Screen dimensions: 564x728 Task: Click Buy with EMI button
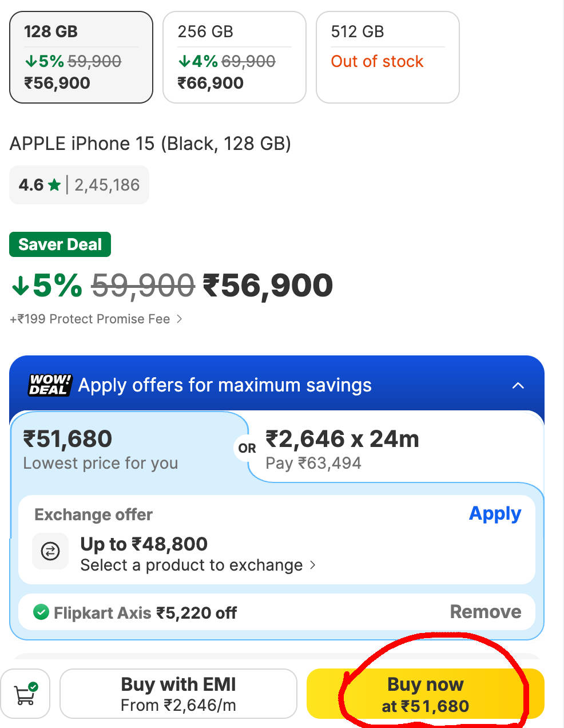click(178, 694)
